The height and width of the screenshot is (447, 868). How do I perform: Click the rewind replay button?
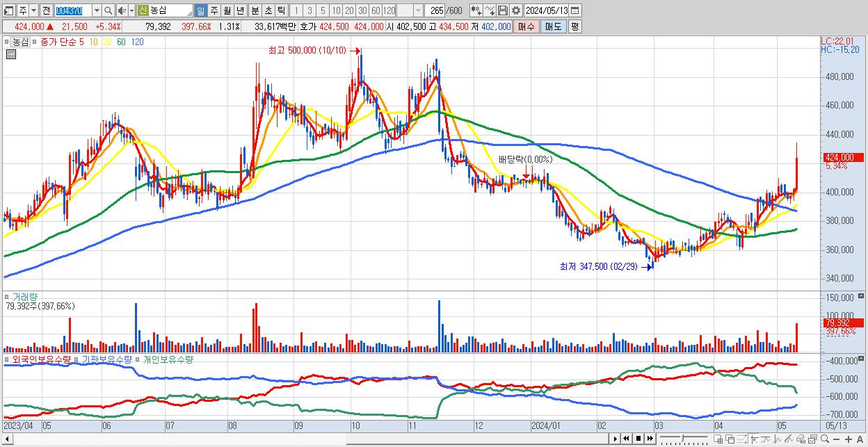click(626, 439)
